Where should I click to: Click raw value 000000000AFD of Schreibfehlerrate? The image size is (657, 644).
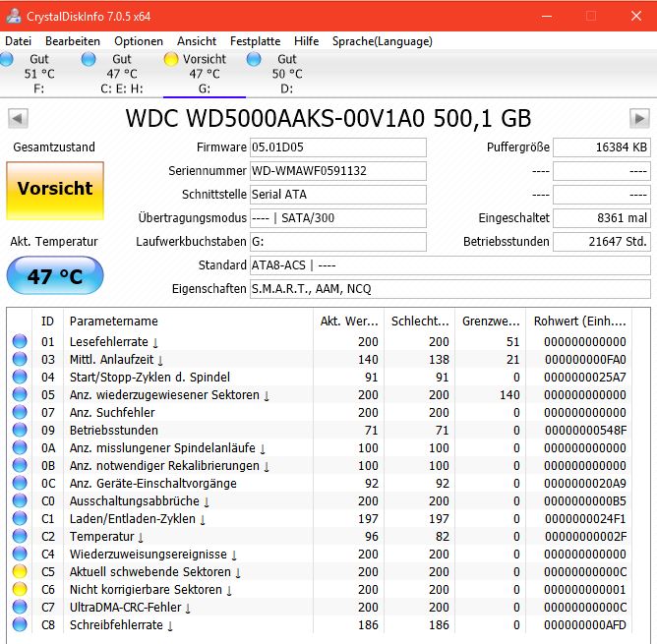pos(585,625)
